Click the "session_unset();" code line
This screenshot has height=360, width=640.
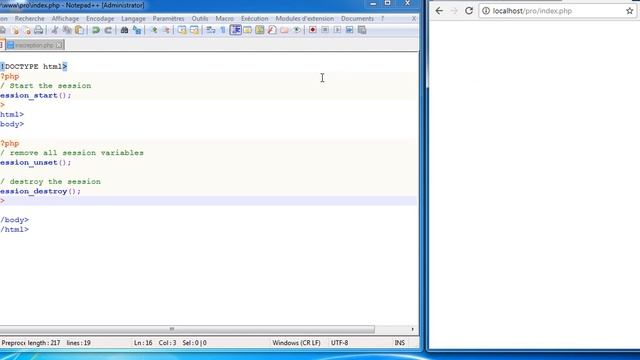(x=36, y=162)
